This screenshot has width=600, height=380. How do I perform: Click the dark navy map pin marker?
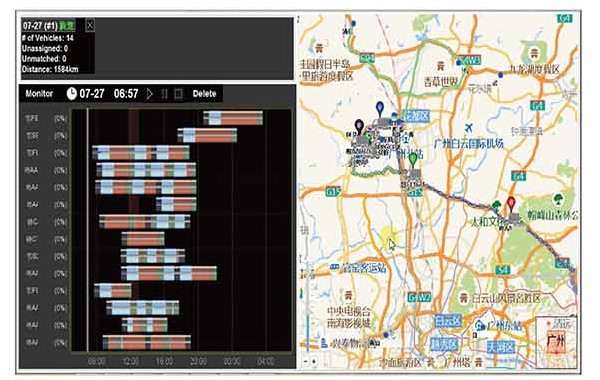(x=359, y=126)
